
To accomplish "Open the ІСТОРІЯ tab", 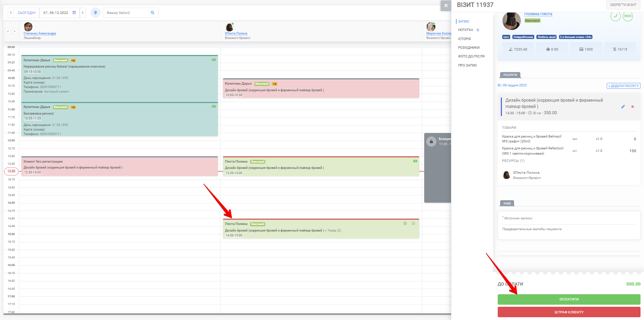I will coord(464,39).
